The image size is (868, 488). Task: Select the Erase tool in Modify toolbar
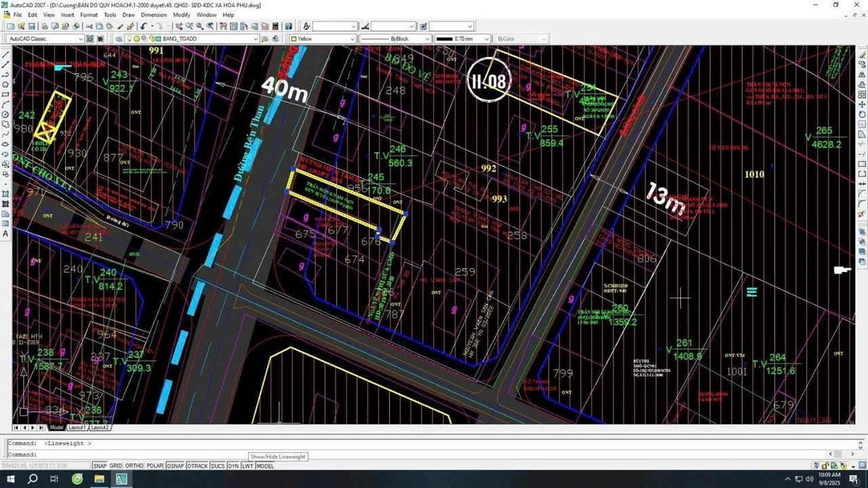tap(862, 54)
